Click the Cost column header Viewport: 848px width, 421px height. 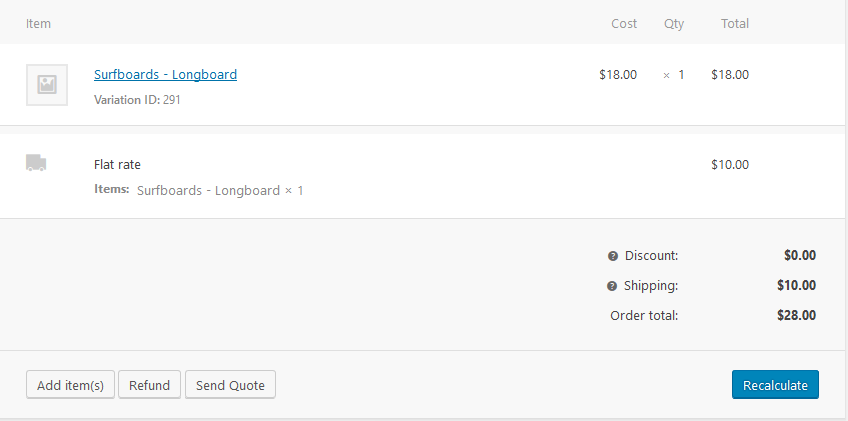tap(624, 23)
